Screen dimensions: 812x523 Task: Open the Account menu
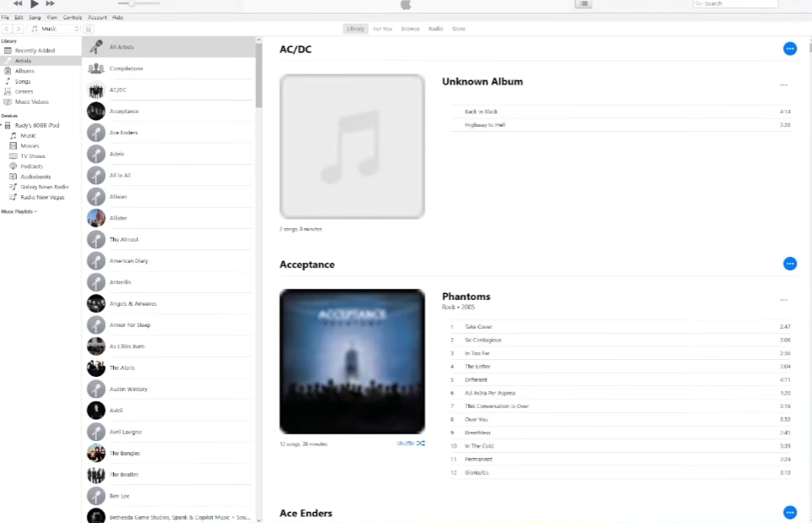97,17
